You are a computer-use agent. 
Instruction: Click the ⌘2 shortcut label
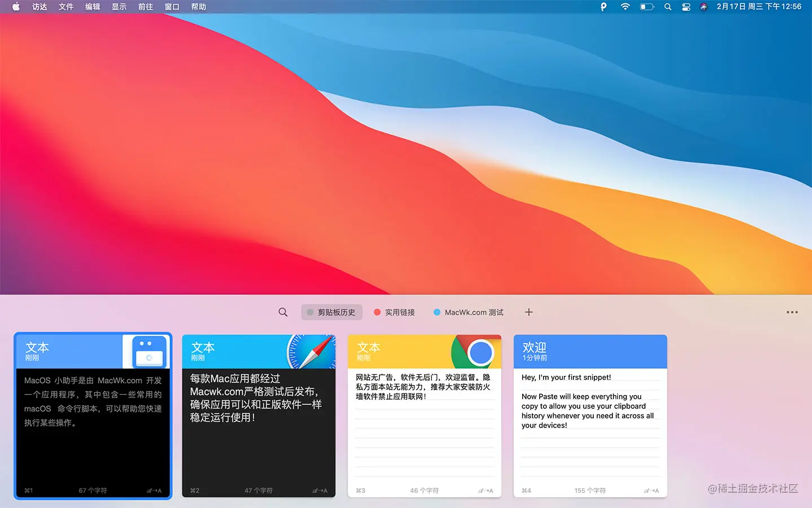(195, 491)
